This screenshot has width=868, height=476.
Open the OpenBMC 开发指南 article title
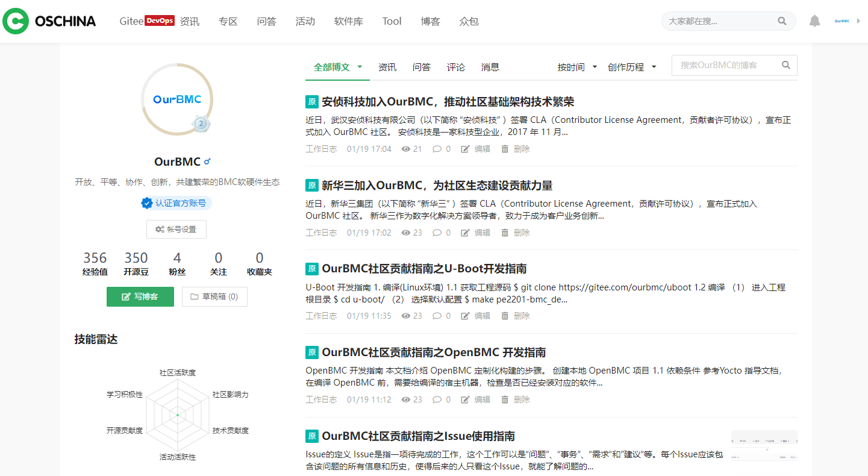tap(434, 352)
